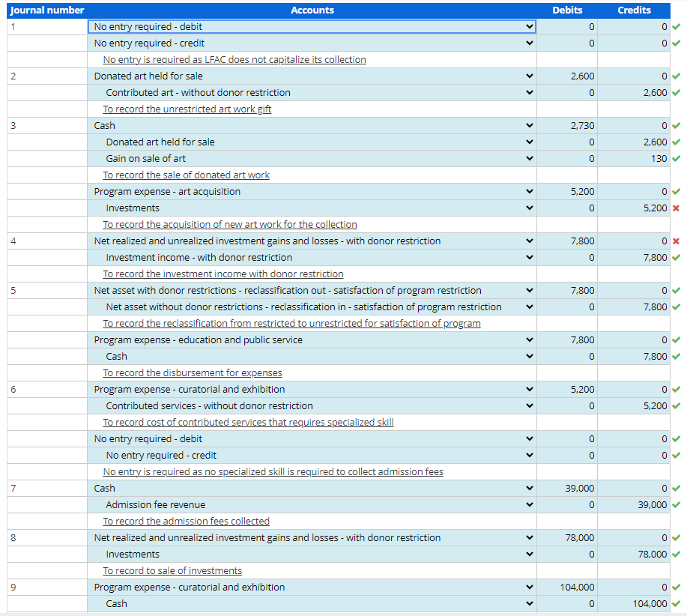687x616 pixels.
Task: Expand the 'Contributed art - without donor restriction' dropdown
Action: coord(312,93)
